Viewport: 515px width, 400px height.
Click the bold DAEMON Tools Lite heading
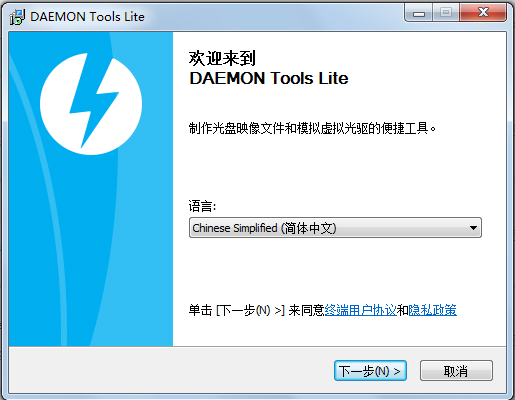pos(269,79)
